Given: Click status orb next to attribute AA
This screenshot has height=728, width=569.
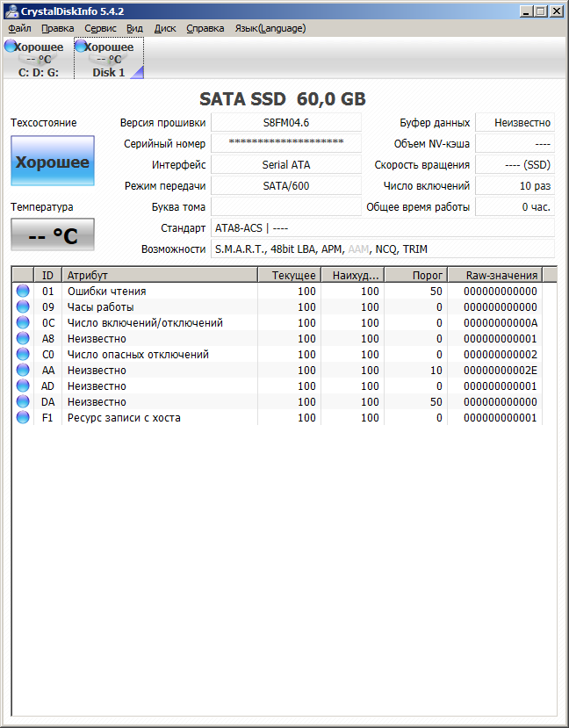Looking at the screenshot, I should tap(23, 371).
